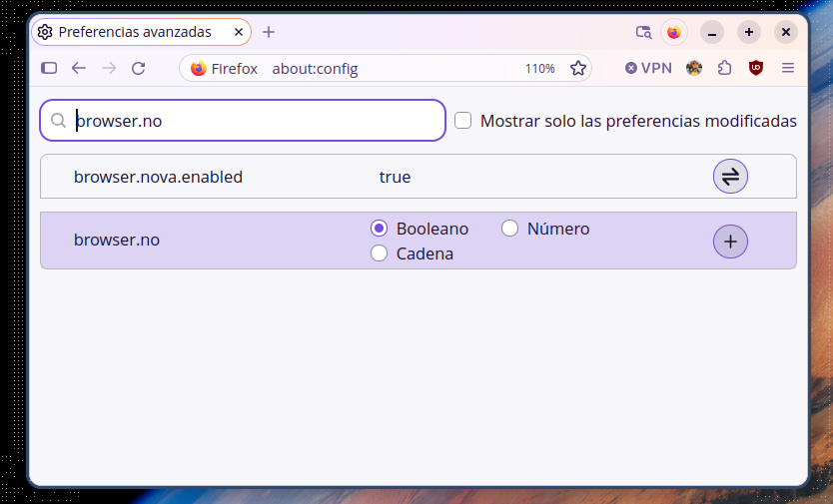Focus the preference search field
Screen dimensions: 833x504
coord(243,121)
